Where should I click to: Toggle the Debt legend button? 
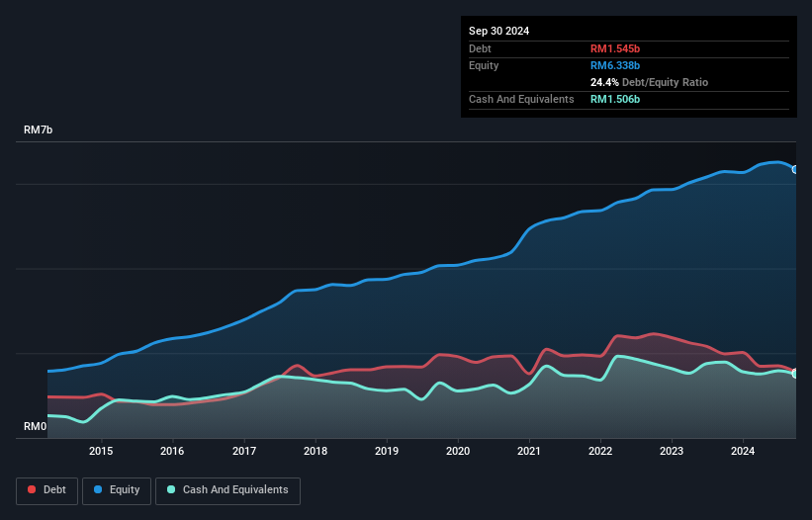click(46, 490)
